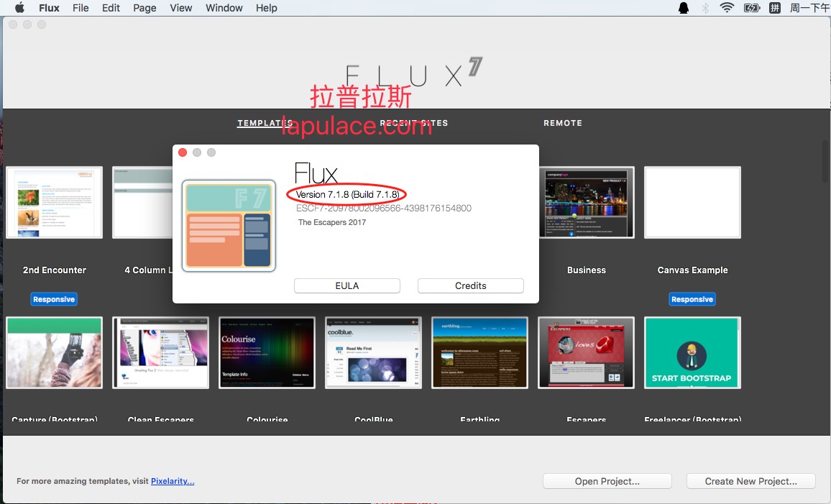831x504 pixels.
Task: Select the Freelancer (Bootstrap) template thumbnail
Action: pyautogui.click(x=692, y=353)
